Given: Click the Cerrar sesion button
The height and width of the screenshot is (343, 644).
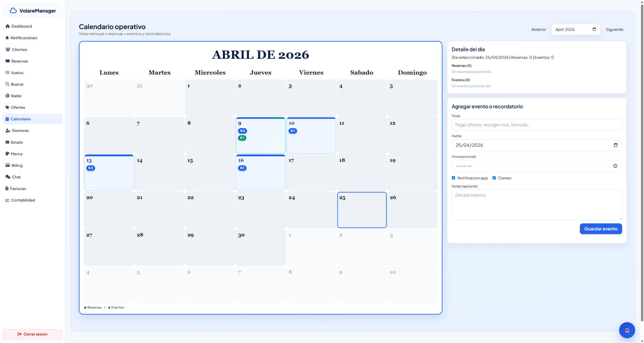Looking at the screenshot, I should pos(33,334).
